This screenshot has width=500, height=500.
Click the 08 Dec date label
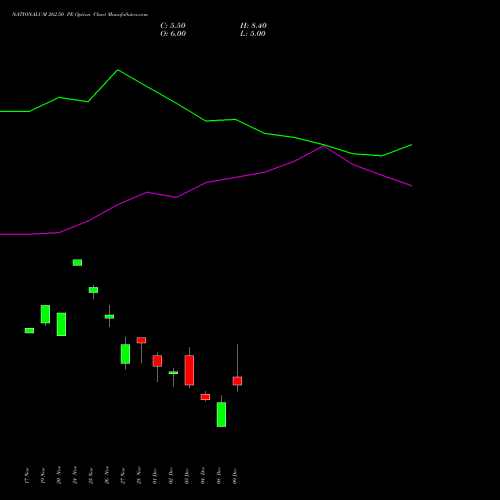click(219, 476)
